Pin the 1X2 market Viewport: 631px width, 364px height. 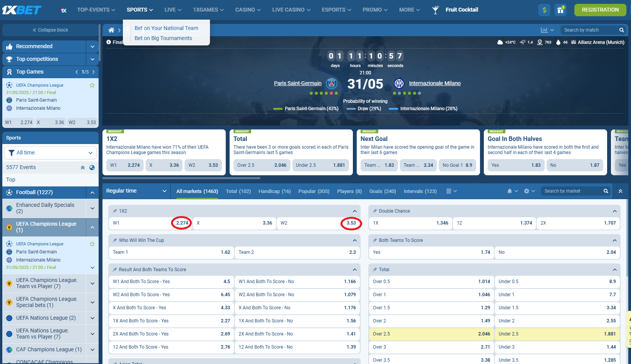115,211
